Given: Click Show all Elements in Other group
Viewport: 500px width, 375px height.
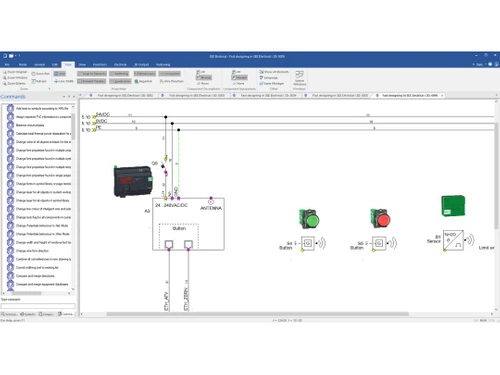Looking at the screenshot, I should [274, 72].
